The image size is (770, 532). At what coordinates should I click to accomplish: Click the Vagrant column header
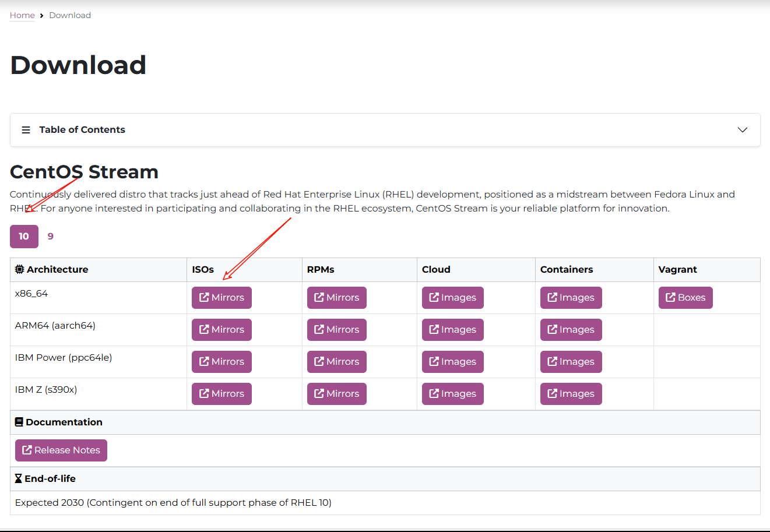click(707, 270)
